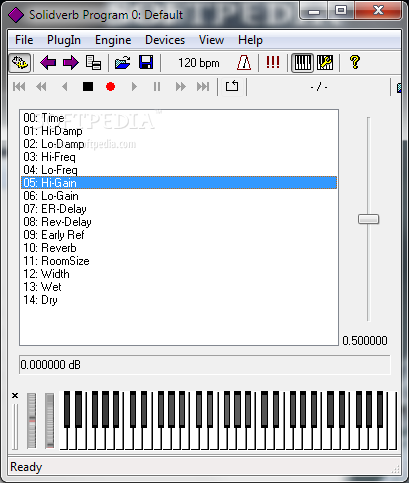Screen dimensions: 409x483
Task: Skip to end in transport bar
Action: pos(203,87)
